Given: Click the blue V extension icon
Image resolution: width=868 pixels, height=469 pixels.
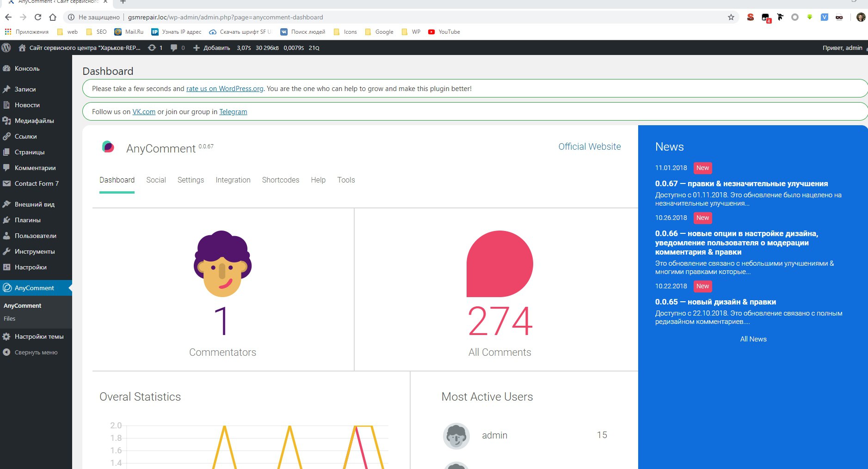Looking at the screenshot, I should (x=825, y=17).
